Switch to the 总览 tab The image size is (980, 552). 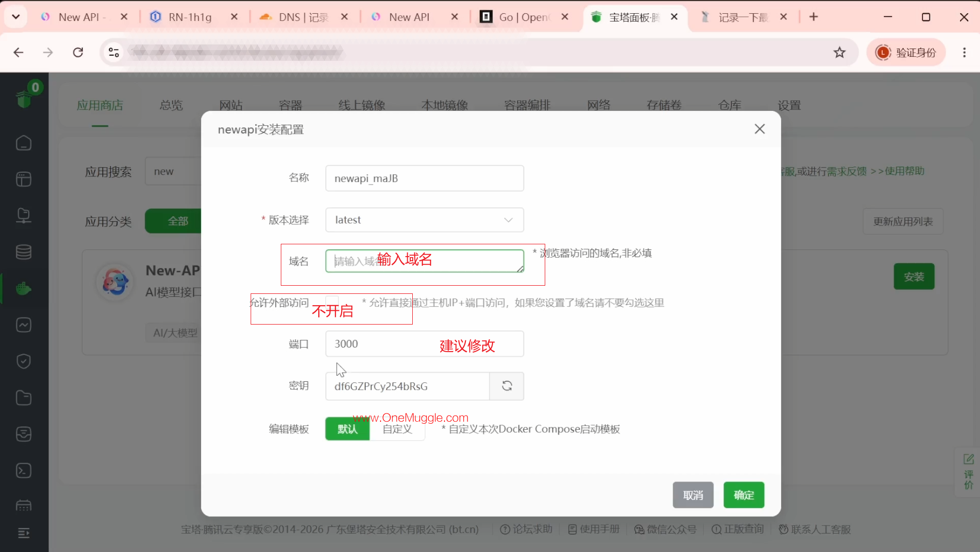pyautogui.click(x=171, y=105)
